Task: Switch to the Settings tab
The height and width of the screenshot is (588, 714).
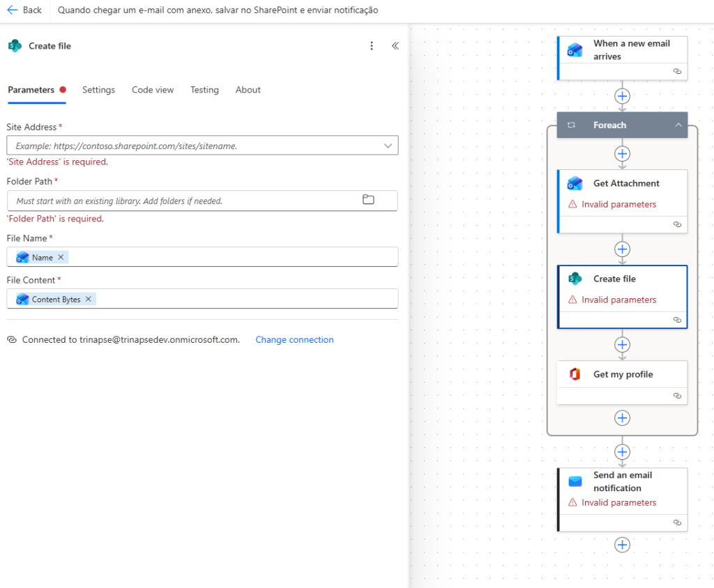Action: pos(98,90)
